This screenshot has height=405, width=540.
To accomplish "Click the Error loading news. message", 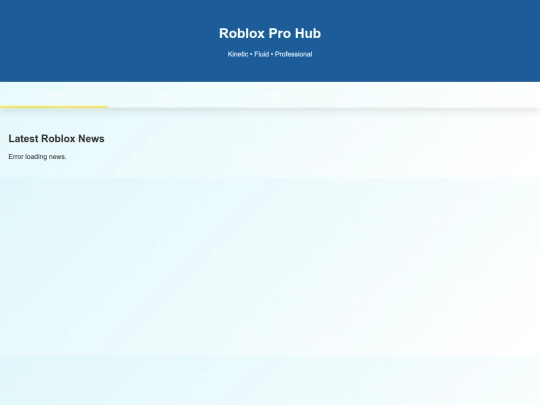I will point(37,157).
